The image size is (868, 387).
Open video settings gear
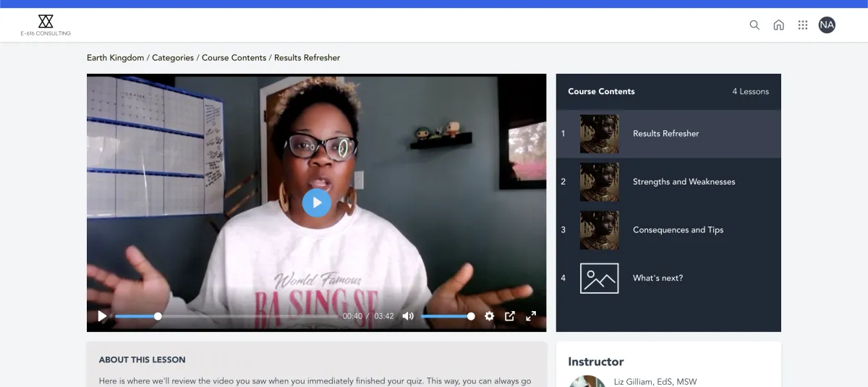pyautogui.click(x=489, y=316)
